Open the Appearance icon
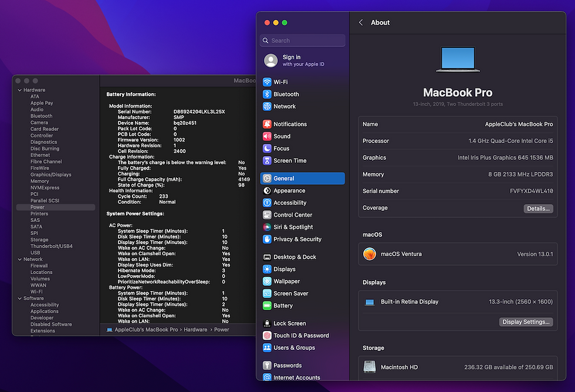Screen dimensions: 575x392 coord(267,191)
